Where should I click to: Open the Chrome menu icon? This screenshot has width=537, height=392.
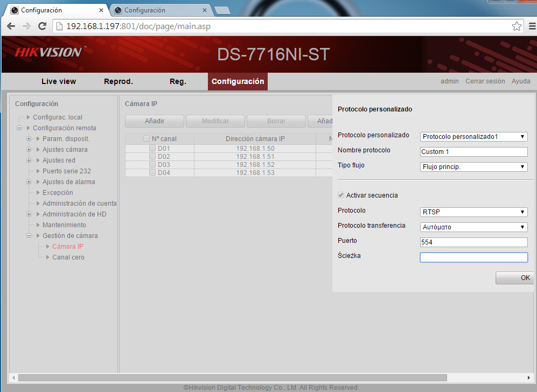coord(532,26)
